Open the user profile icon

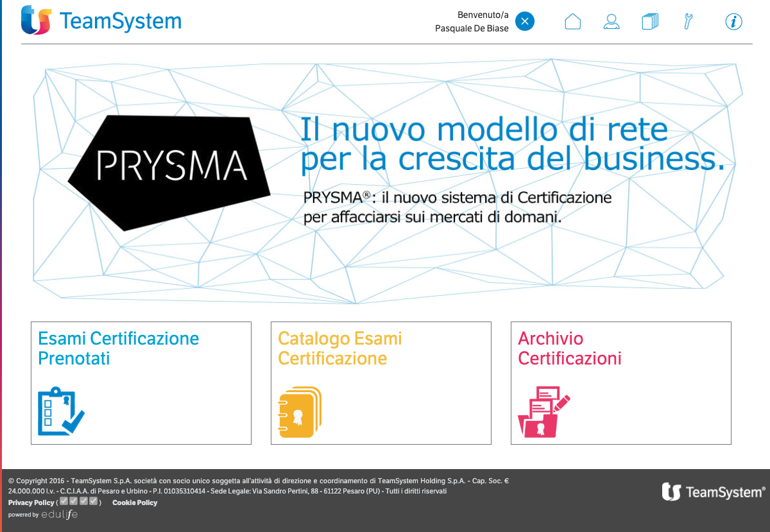611,21
